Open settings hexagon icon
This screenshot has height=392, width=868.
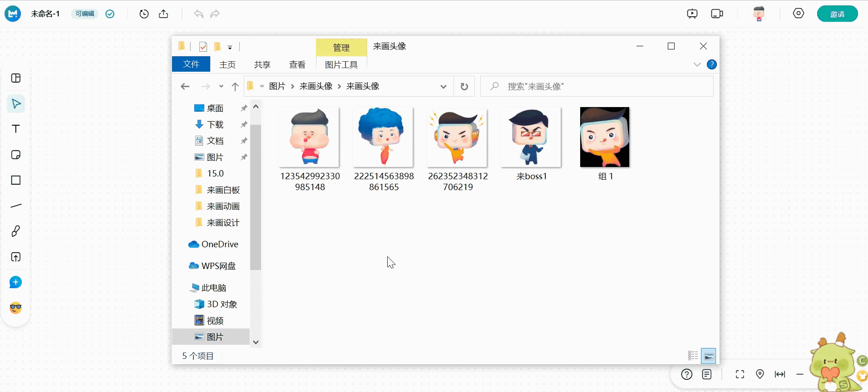click(x=799, y=13)
